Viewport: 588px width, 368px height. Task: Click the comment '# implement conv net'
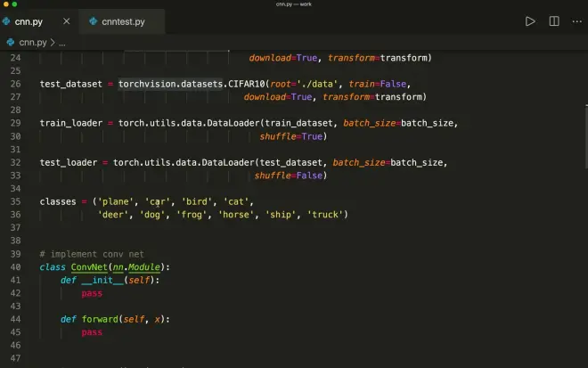92,254
